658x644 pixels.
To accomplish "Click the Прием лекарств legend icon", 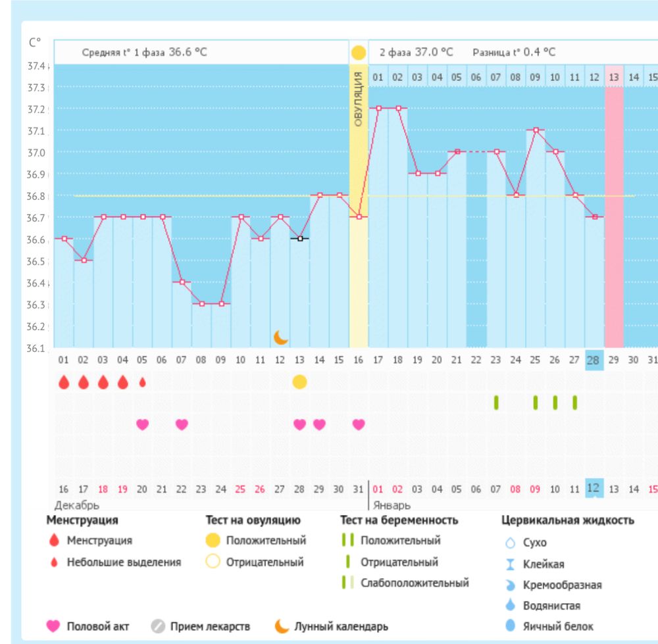I will click(x=157, y=626).
